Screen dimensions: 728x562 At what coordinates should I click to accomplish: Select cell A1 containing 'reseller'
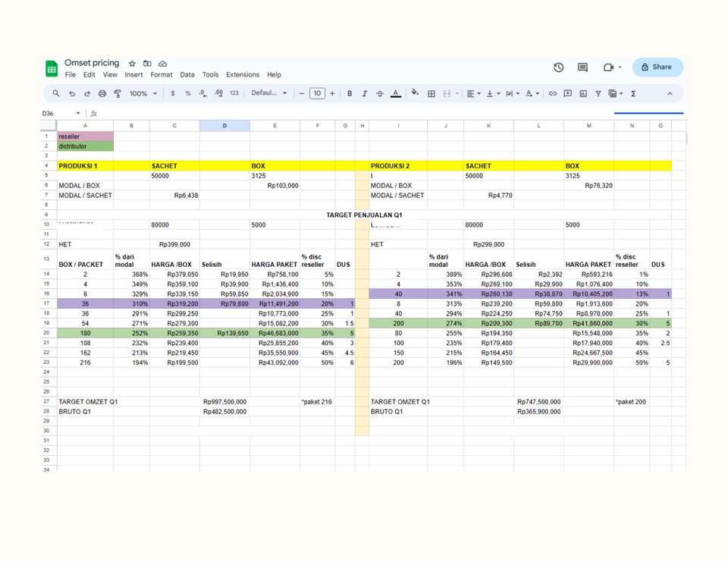(85, 136)
